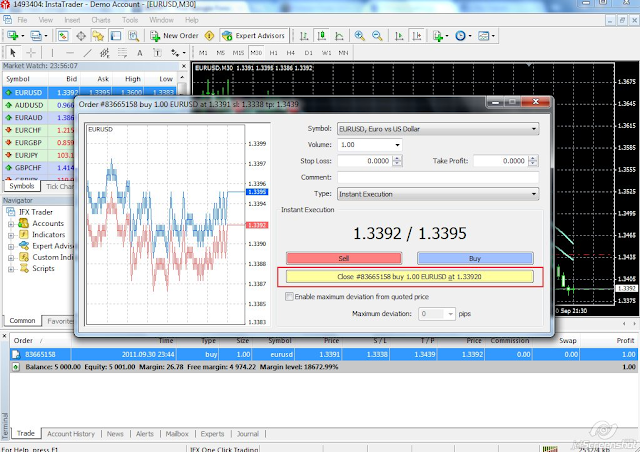Expand the Scripts node in Navigator

tap(11, 269)
